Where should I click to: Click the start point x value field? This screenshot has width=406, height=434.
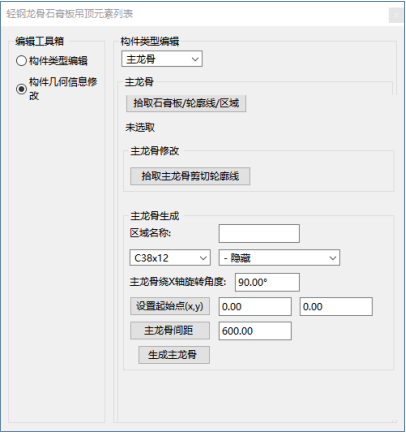point(255,307)
